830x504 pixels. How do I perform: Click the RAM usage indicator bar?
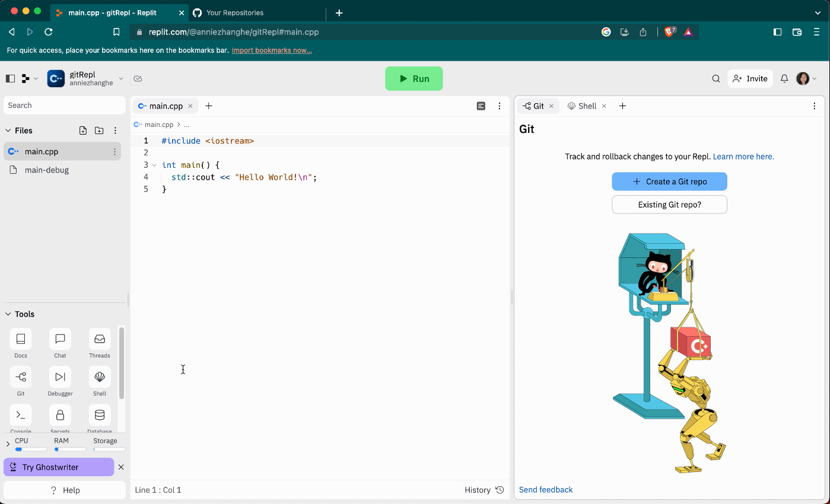point(69,449)
